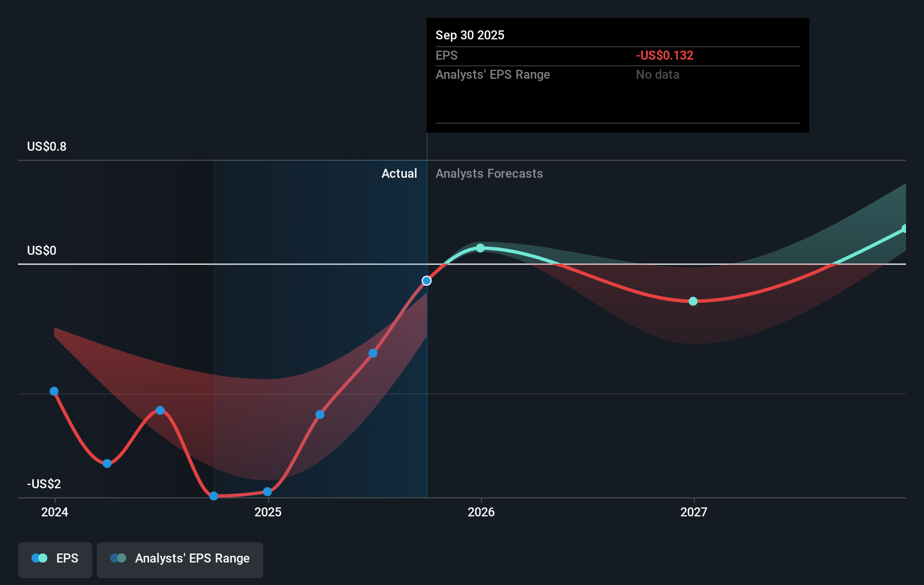The image size is (924, 585).
Task: Open details on the -US$0.132 EPS value
Action: coord(664,55)
